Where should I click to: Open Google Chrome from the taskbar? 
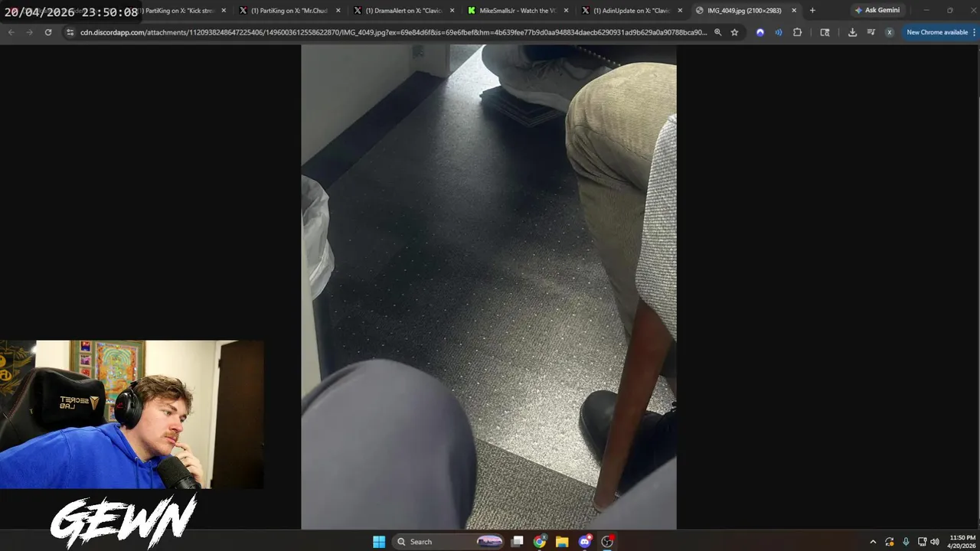click(x=540, y=542)
